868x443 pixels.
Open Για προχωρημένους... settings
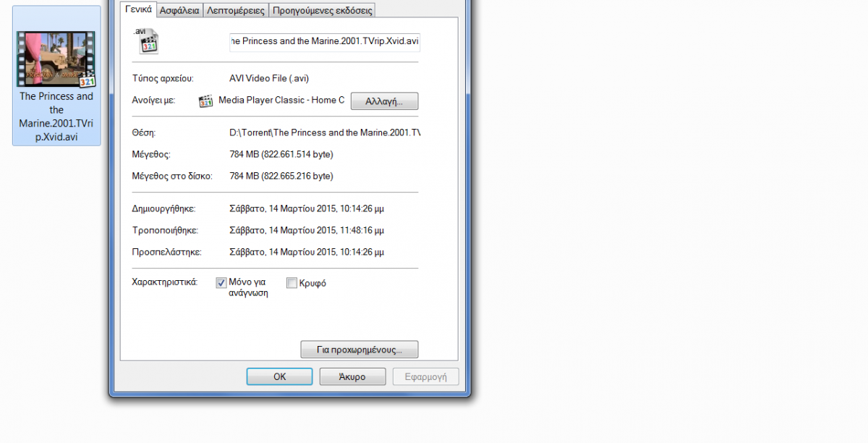tap(359, 350)
